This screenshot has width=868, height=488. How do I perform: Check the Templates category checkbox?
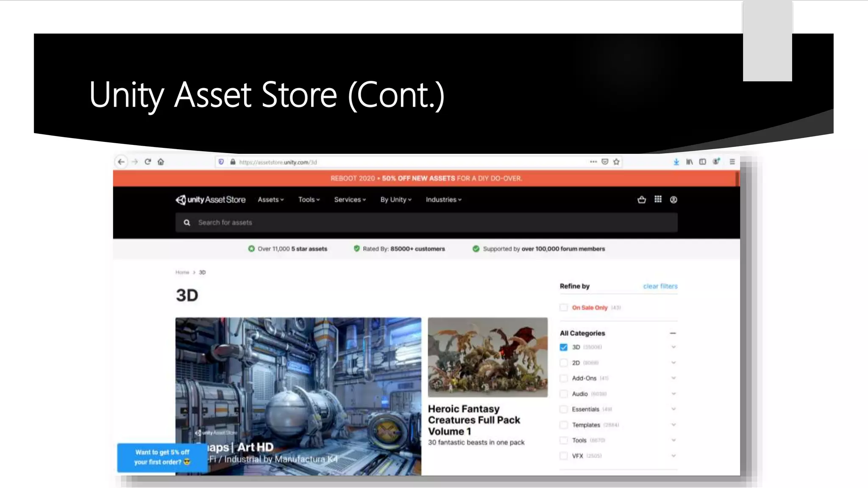coord(564,425)
